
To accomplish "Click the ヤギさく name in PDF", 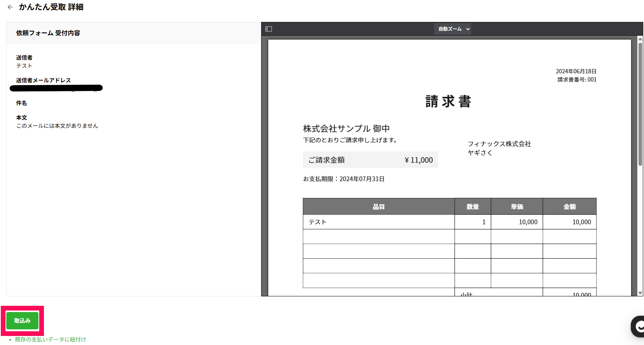I will pos(480,153).
